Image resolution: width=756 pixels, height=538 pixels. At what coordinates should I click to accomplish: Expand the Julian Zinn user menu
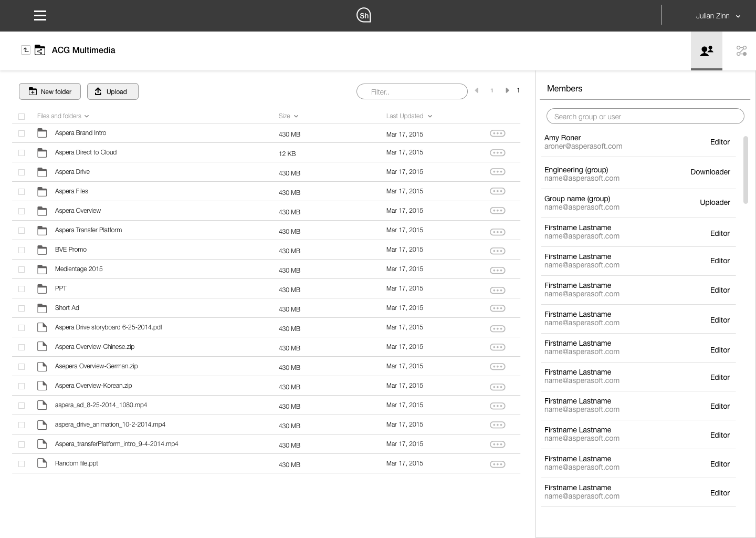point(718,16)
